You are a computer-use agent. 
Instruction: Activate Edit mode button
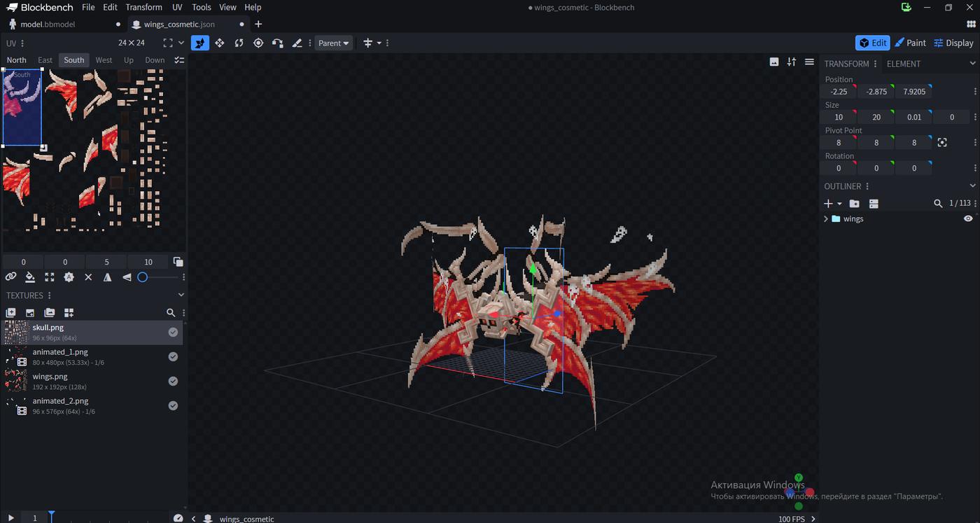873,43
